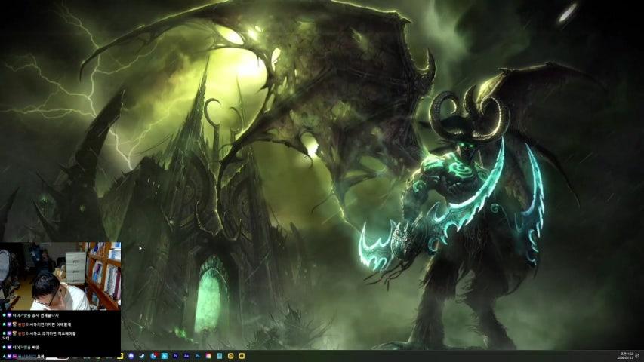
Task: Open the notification center icon
Action: tap(638, 355)
